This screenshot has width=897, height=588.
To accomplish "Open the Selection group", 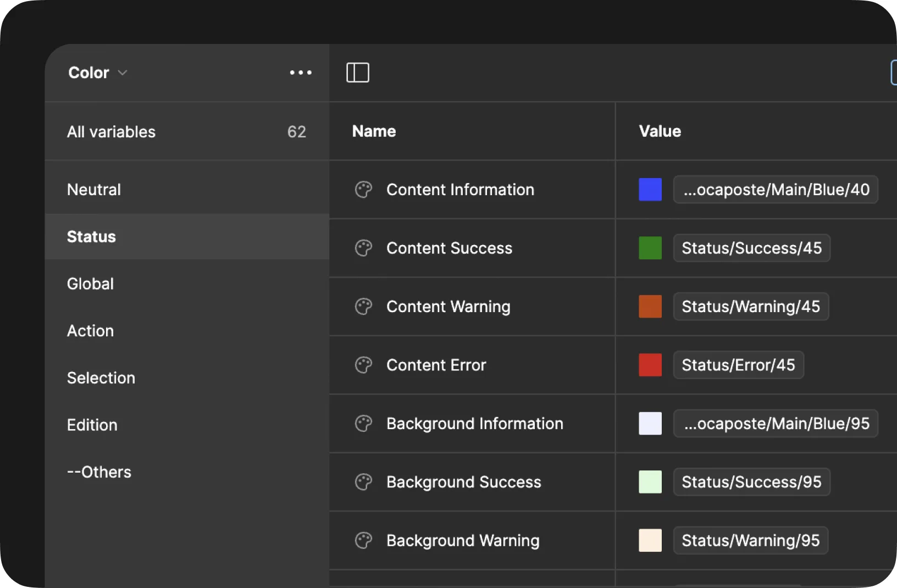I will 187,378.
